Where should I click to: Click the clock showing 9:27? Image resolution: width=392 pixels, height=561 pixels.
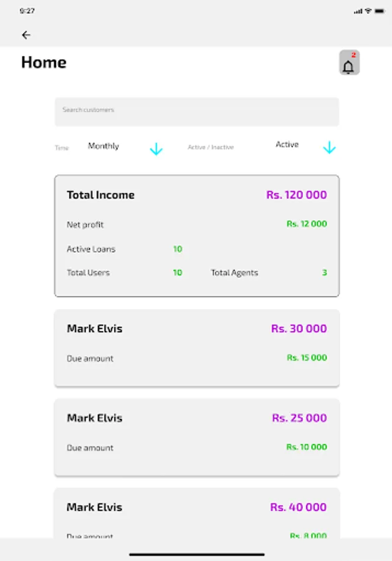coord(28,10)
